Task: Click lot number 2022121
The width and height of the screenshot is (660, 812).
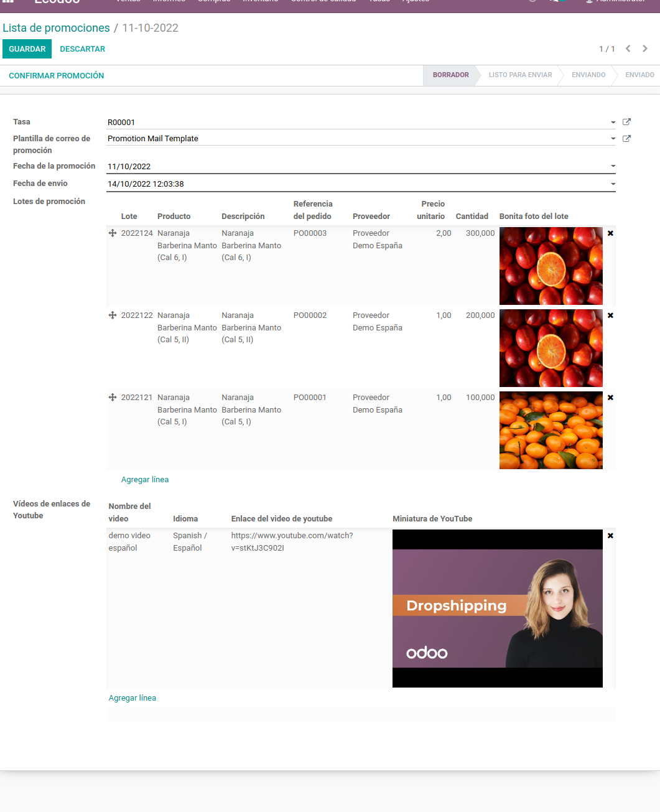Action: 137,398
